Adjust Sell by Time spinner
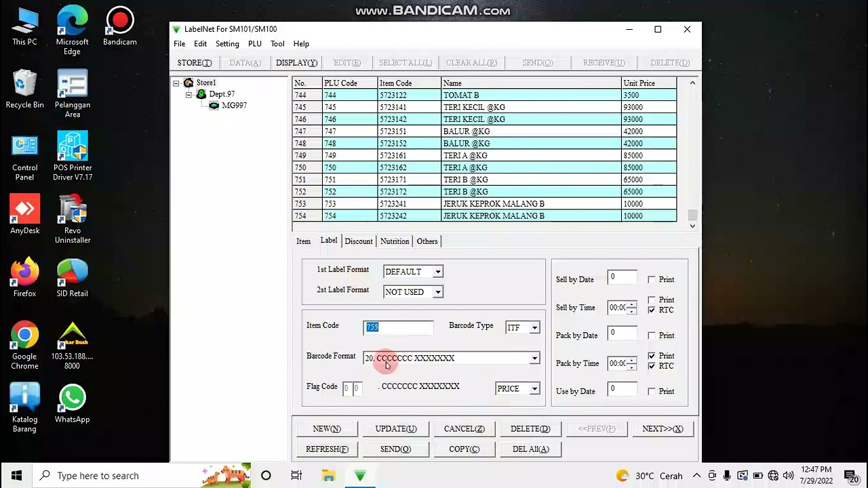Image resolution: width=868 pixels, height=488 pixels. click(x=631, y=308)
